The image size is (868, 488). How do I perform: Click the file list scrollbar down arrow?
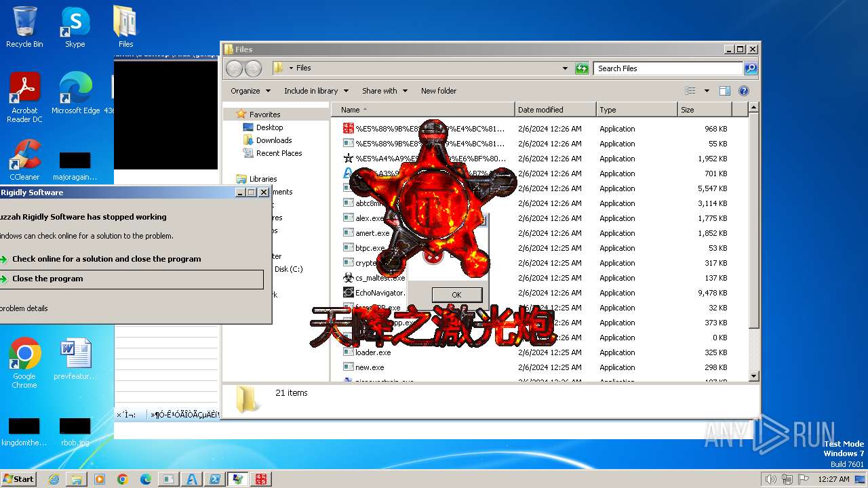point(753,375)
